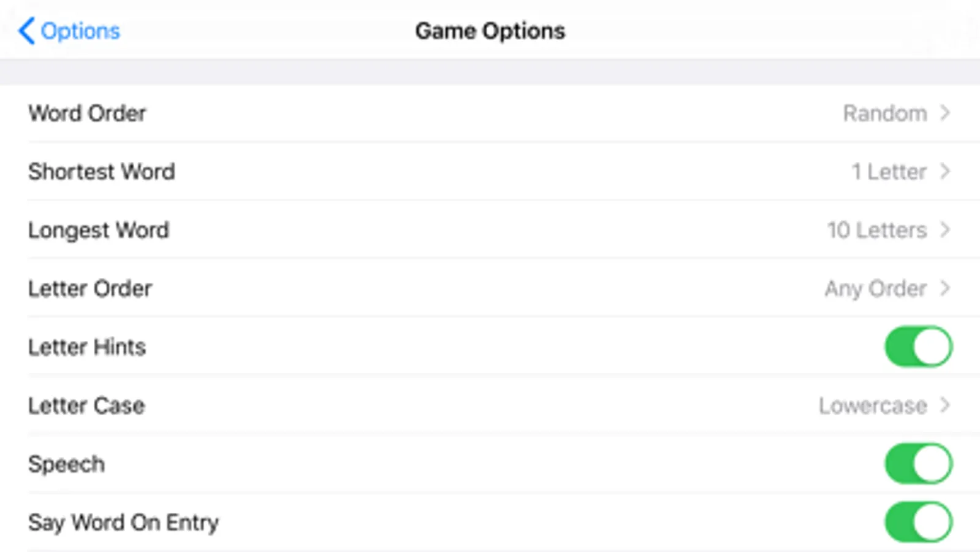Open the Letter Case setting

coord(86,405)
